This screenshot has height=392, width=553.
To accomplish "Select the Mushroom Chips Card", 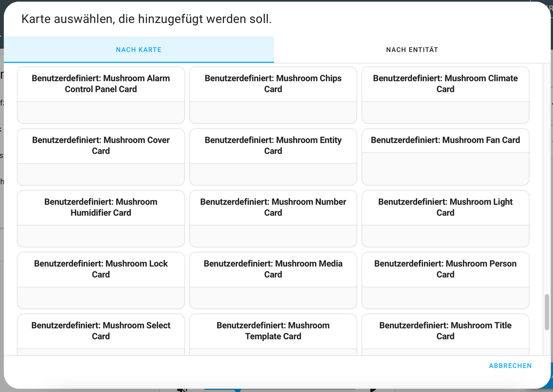I will pyautogui.click(x=273, y=95).
